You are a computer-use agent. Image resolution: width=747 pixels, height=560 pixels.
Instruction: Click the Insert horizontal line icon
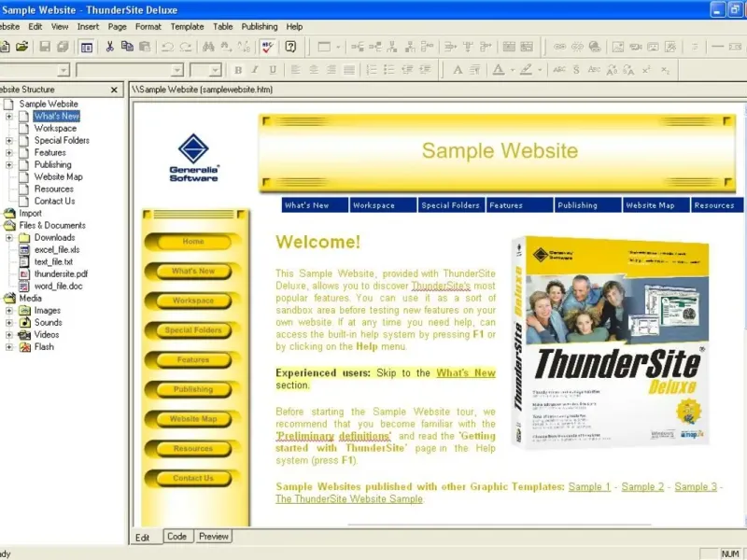(717, 47)
